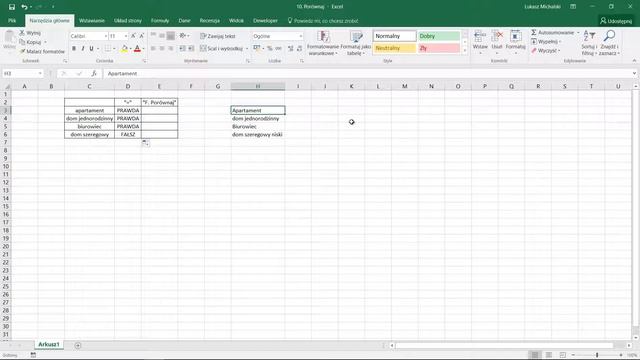The image size is (640, 360).
Task: Apply Dobry cell style
Action: tap(439, 36)
